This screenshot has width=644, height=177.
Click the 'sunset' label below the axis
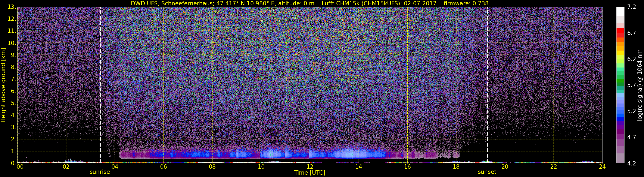[487, 172]
